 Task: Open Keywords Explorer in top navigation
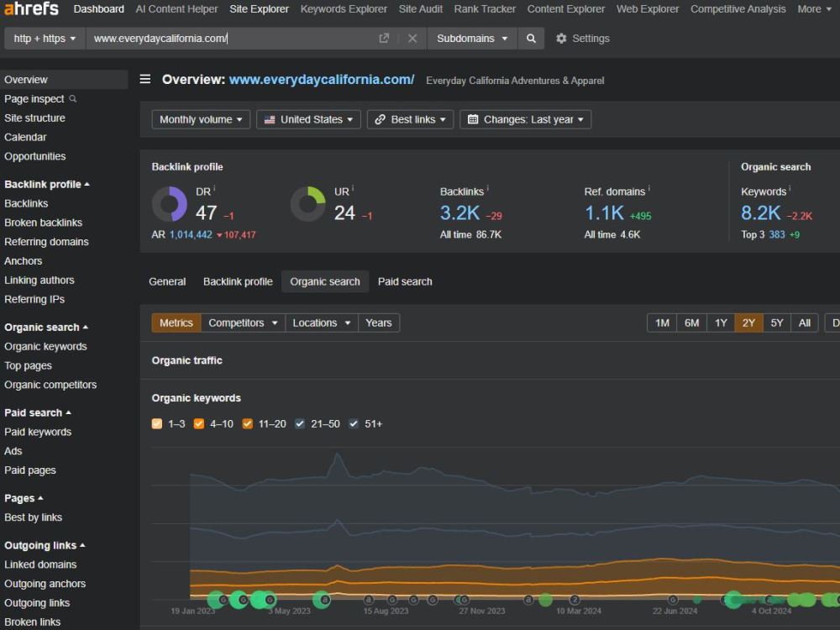point(344,9)
